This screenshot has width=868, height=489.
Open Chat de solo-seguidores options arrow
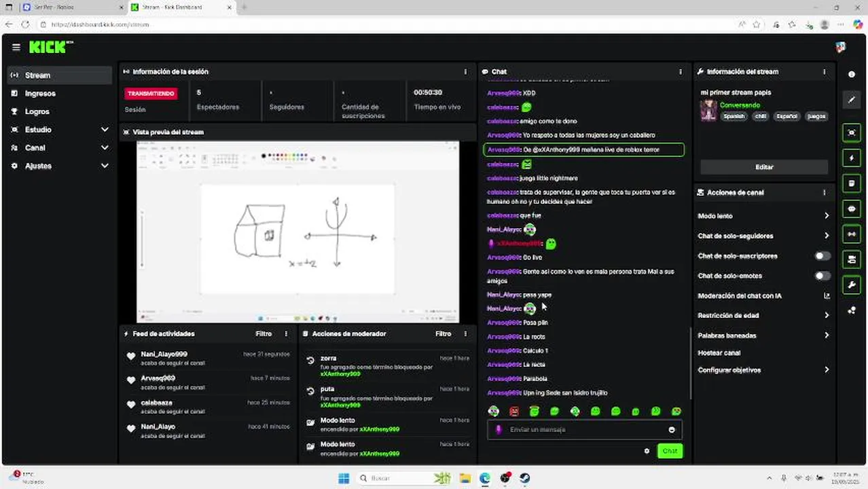point(827,236)
